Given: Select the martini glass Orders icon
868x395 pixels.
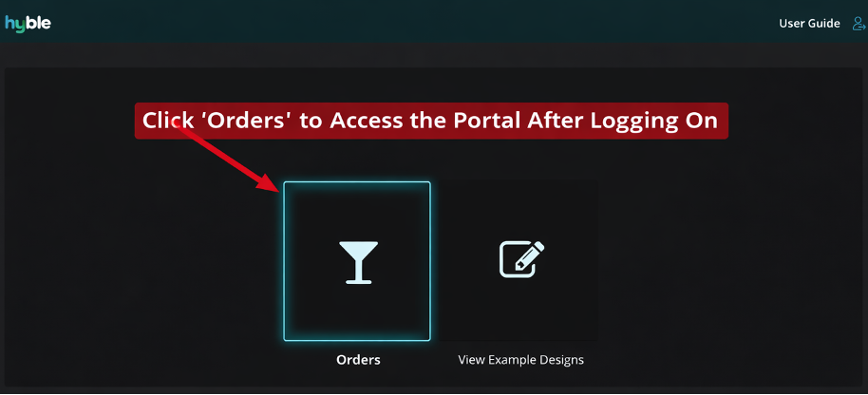Looking at the screenshot, I should 358,262.
